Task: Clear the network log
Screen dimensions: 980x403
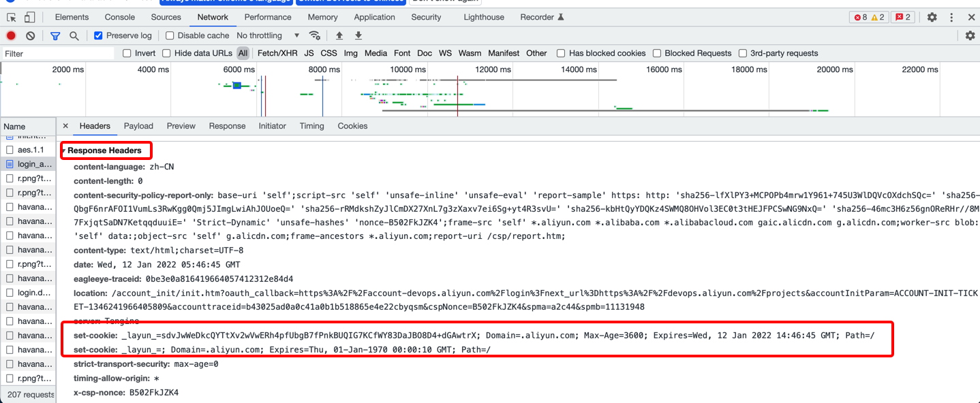Action: coord(30,35)
